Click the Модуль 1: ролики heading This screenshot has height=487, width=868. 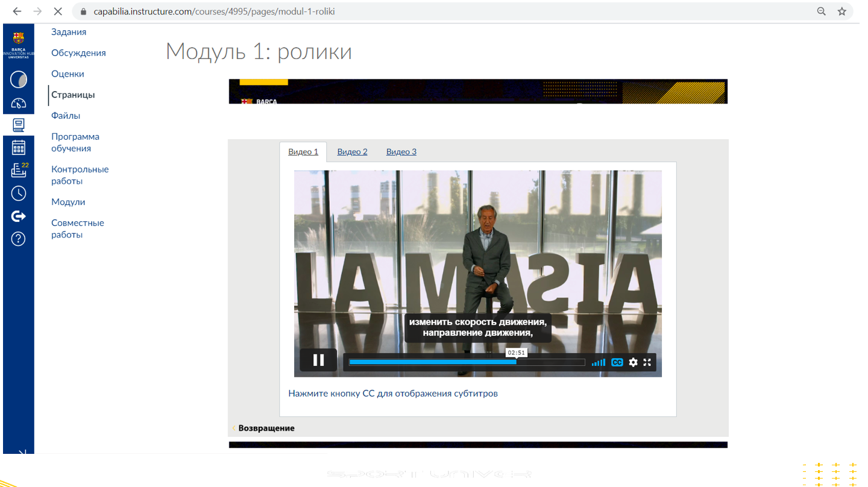(259, 51)
